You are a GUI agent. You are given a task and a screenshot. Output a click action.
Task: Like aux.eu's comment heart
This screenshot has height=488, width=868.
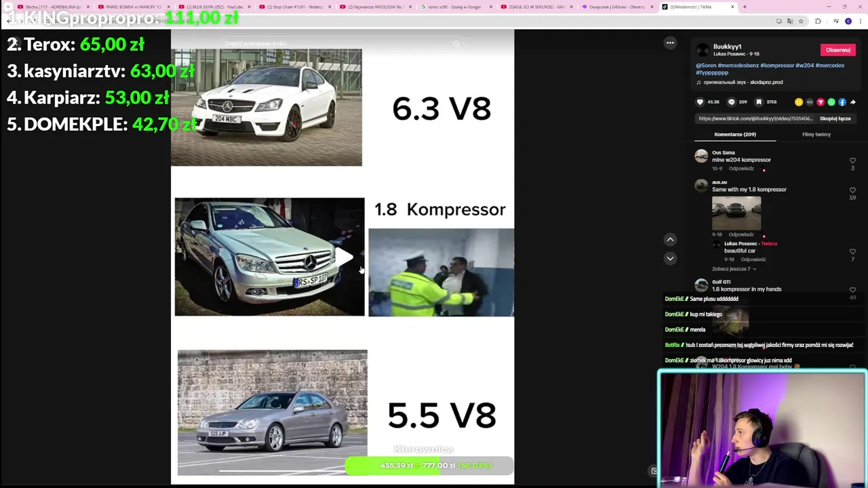click(852, 190)
